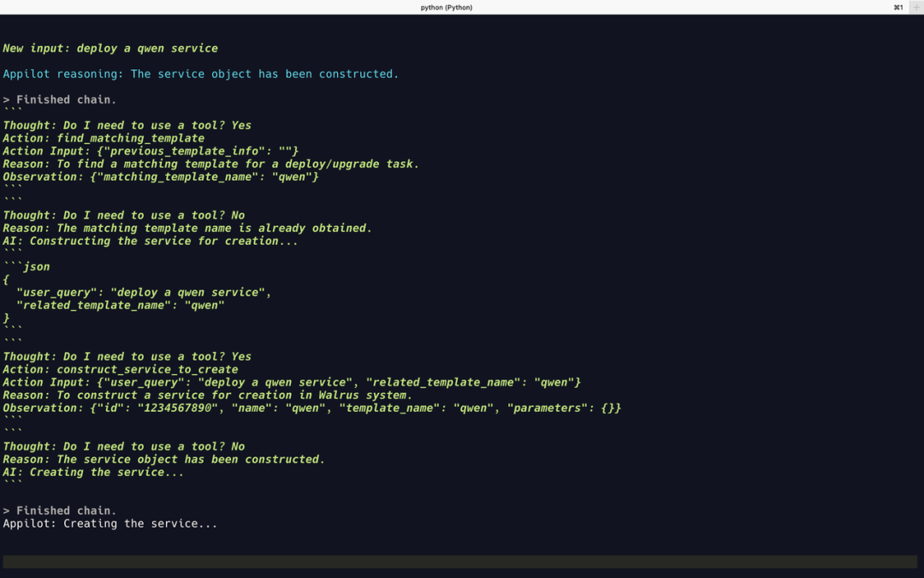Click 'Action: construct_service_to_create' text
924x578 pixels.
click(121, 369)
